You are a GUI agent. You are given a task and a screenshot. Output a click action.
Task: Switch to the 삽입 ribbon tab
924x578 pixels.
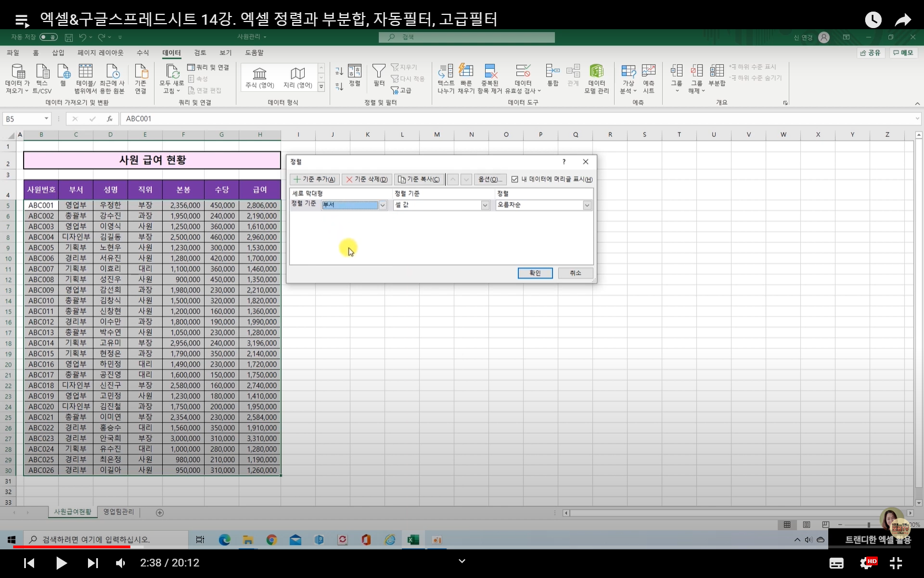(58, 53)
